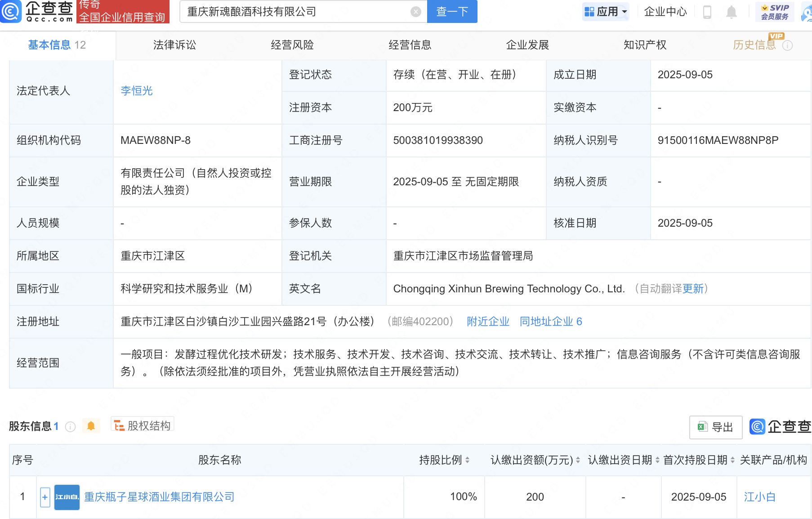
Task: Open the 应用 dropdown menu
Action: point(606,12)
